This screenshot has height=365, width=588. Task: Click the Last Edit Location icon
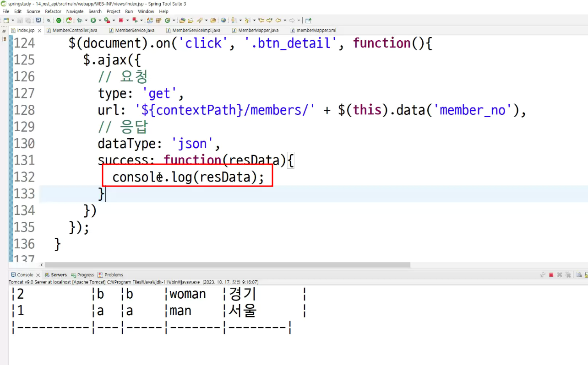click(x=261, y=20)
